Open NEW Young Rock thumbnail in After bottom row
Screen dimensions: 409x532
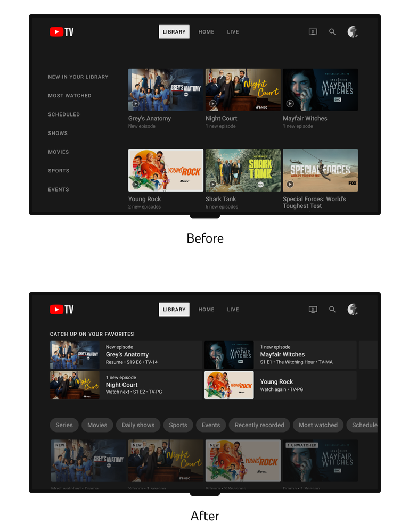(243, 461)
